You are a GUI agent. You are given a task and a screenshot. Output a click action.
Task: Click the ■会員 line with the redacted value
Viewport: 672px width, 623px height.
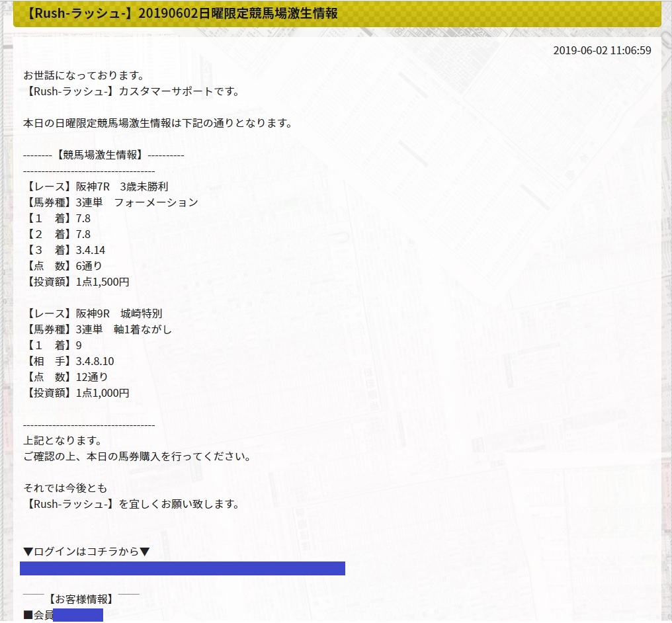[x=63, y=615]
